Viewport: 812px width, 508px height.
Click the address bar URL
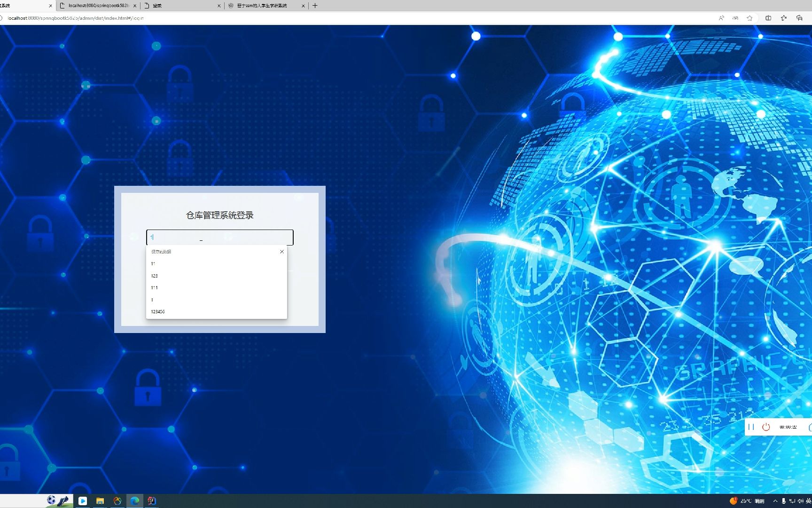[x=75, y=18]
